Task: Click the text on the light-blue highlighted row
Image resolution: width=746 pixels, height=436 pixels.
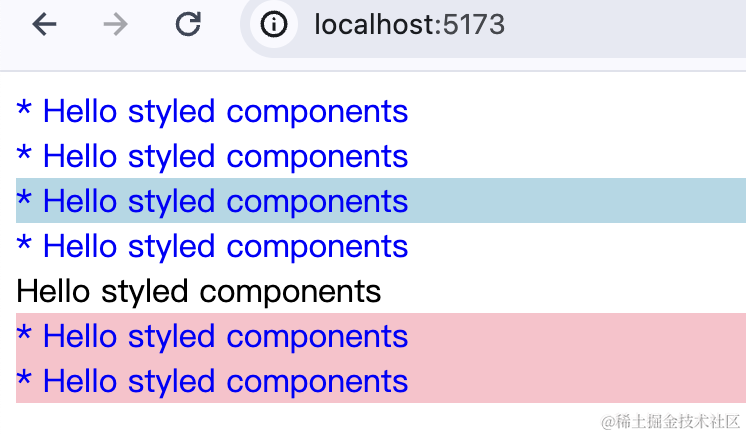Action: click(212, 201)
